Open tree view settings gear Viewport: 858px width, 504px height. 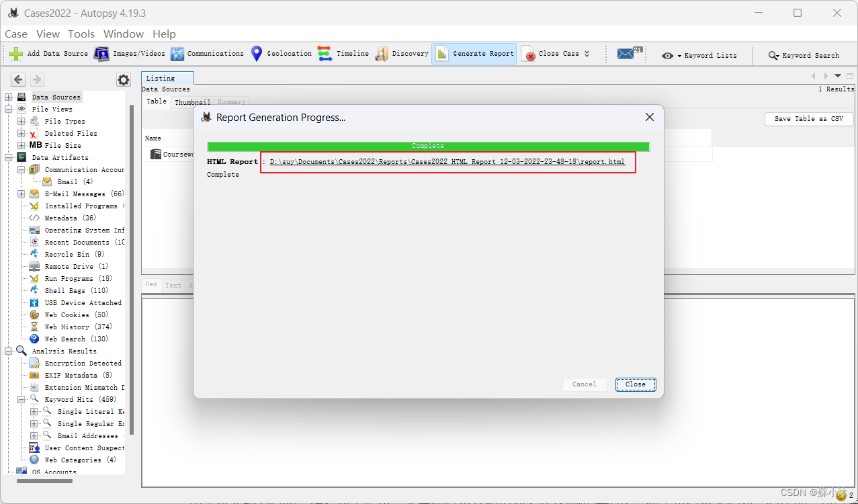tap(124, 80)
